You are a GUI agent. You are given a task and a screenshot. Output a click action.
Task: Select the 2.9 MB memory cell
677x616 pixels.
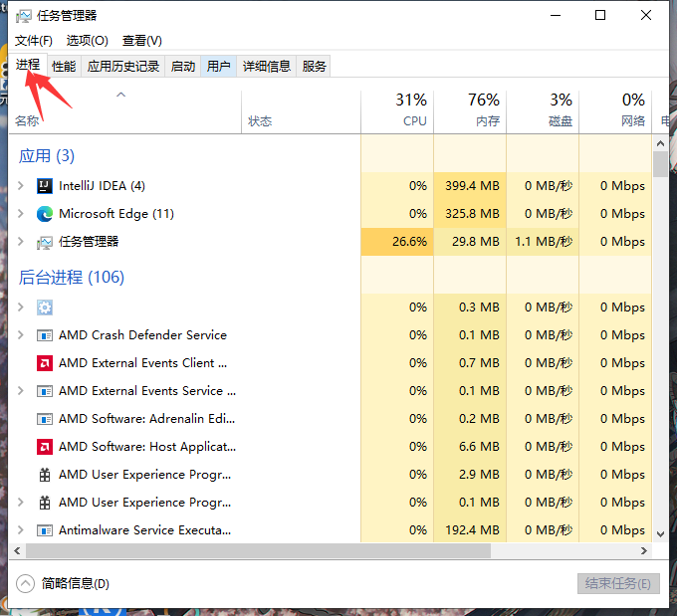(470, 475)
